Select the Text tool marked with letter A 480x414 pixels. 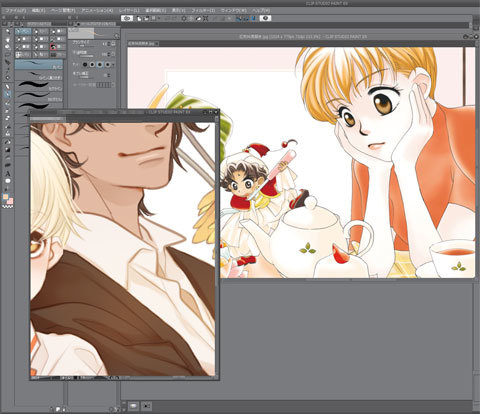[x=8, y=173]
